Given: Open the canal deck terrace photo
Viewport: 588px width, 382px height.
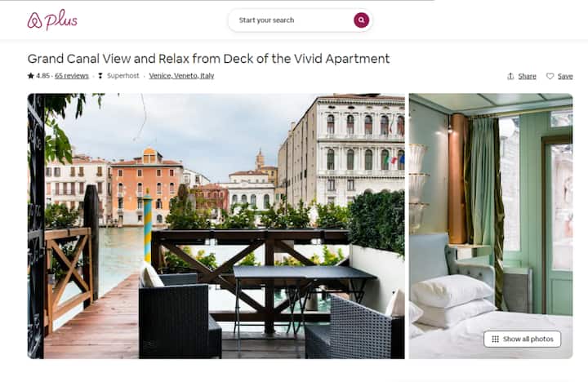Looking at the screenshot, I should click(216, 226).
